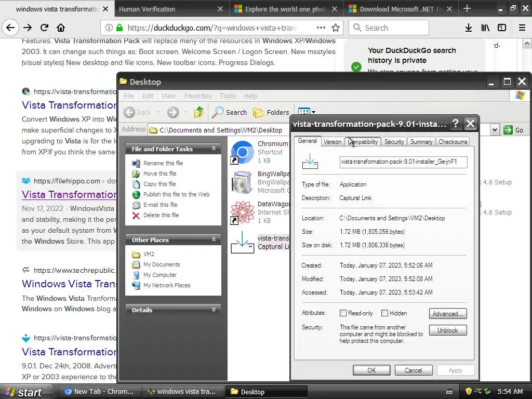Open the Explorer address bar dropdown
The height and width of the screenshot is (399, 532).
[x=495, y=130]
